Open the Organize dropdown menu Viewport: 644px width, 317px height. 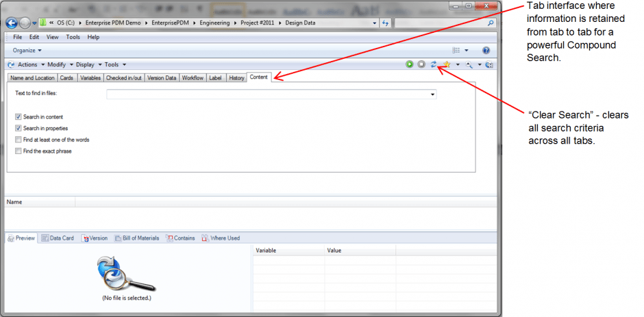coord(27,51)
